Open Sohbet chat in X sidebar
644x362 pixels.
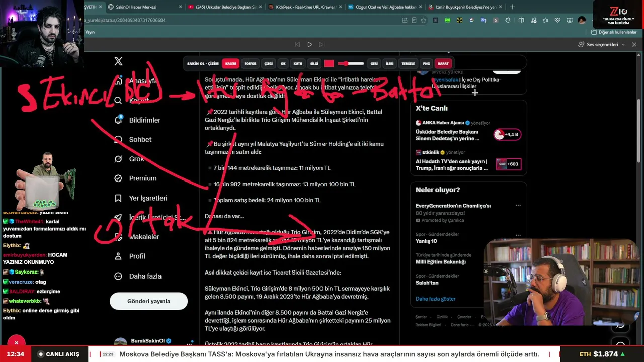[133, 139]
